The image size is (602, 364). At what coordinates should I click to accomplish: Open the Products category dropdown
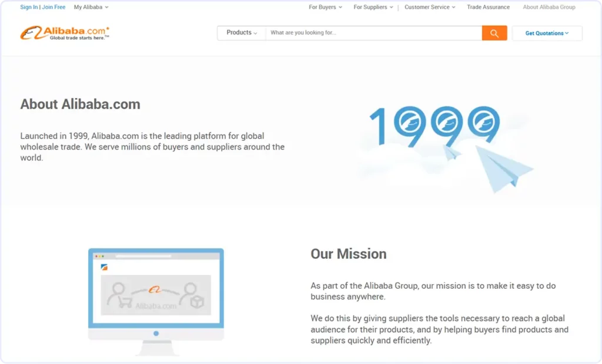pyautogui.click(x=242, y=33)
